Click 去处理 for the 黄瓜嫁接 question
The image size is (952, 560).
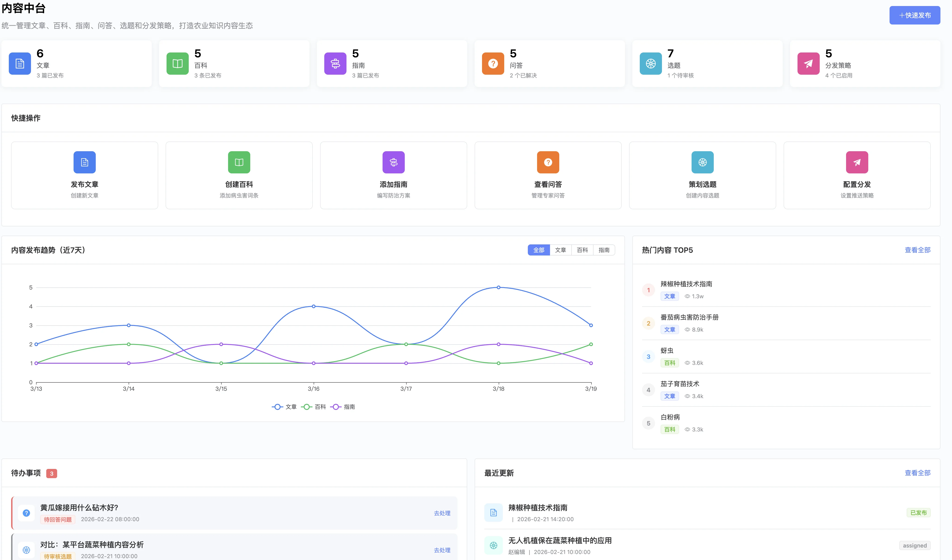(x=442, y=513)
